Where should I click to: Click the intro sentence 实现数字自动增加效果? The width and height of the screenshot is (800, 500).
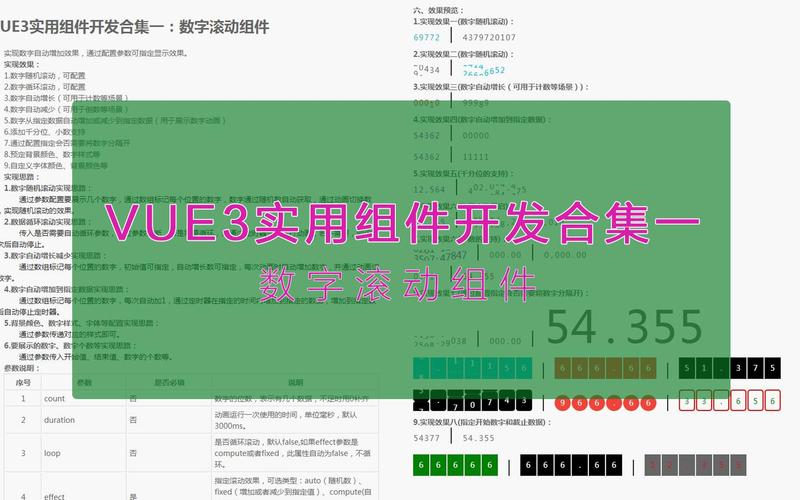(96, 53)
